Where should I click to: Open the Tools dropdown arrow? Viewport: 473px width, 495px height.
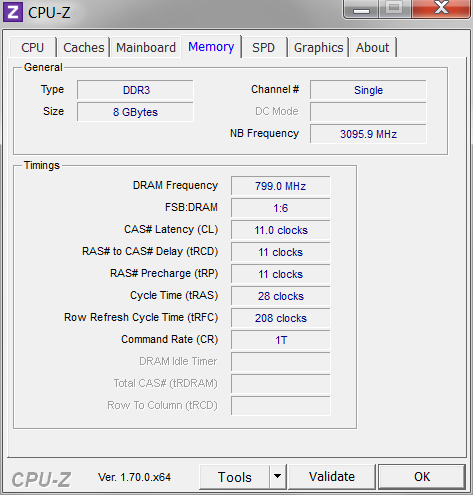277,477
